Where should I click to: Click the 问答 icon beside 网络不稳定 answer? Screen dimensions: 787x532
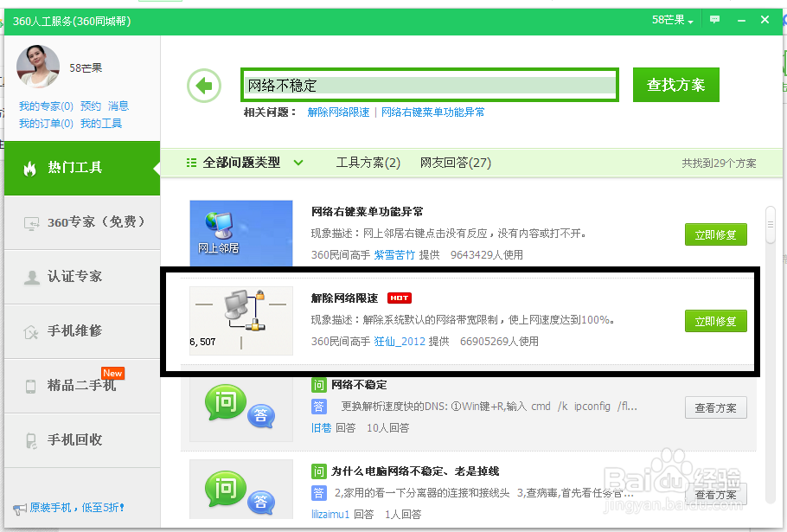241,407
